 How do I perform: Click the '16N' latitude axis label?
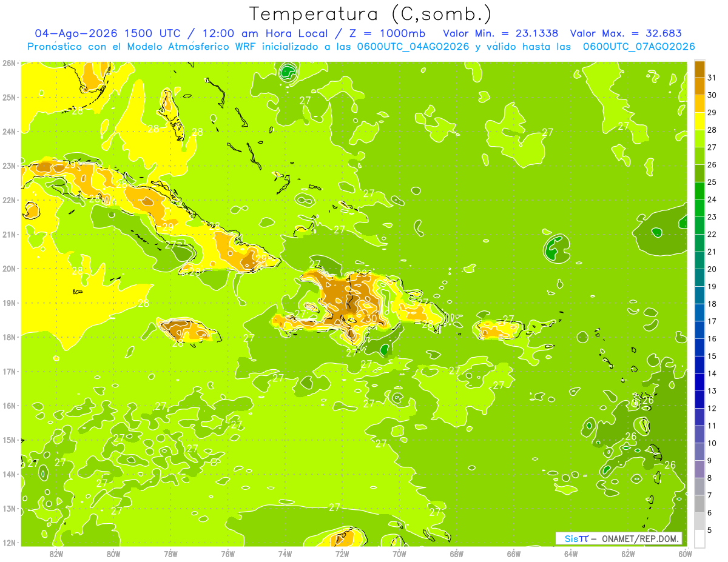(8, 406)
